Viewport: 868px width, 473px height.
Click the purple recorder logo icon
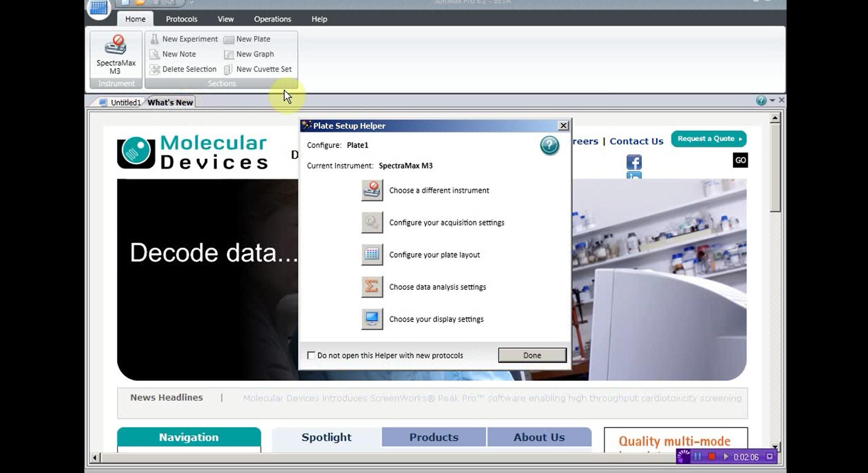[684, 456]
